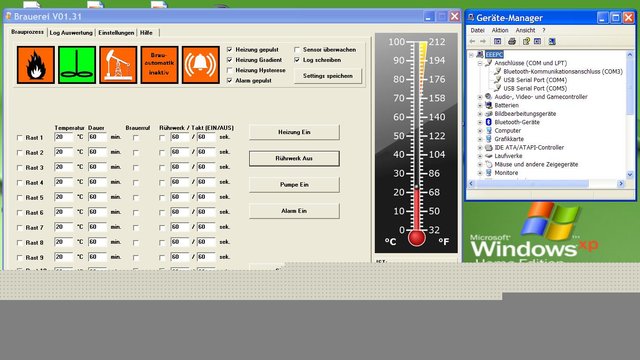
Task: Check the Rast 1 checkbox
Action: [x=20, y=138]
